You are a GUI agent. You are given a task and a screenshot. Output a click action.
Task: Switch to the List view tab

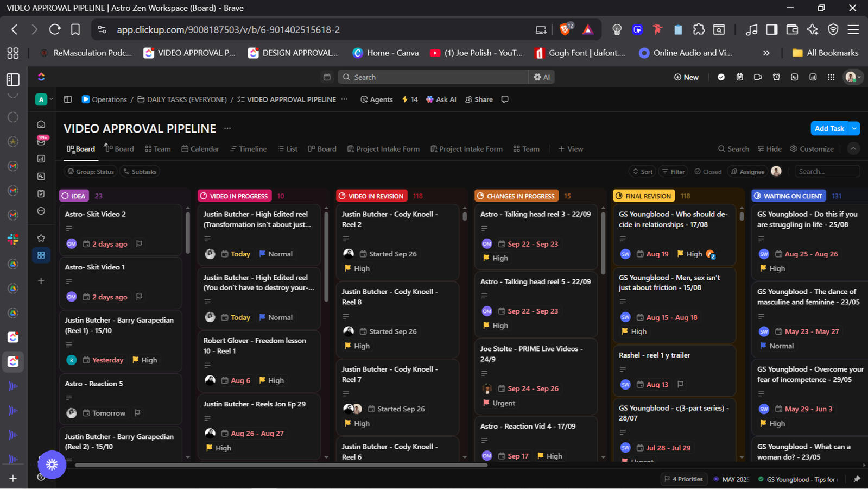coord(288,149)
